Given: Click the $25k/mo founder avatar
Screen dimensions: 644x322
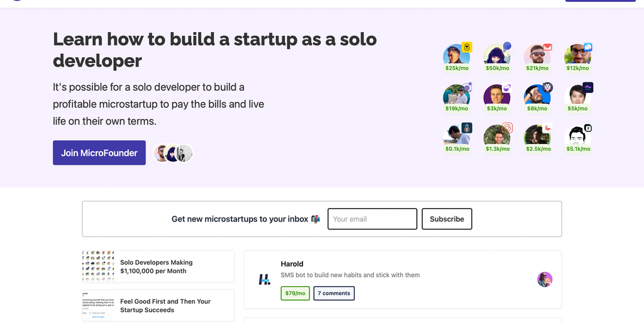Looking at the screenshot, I should click(456, 55).
